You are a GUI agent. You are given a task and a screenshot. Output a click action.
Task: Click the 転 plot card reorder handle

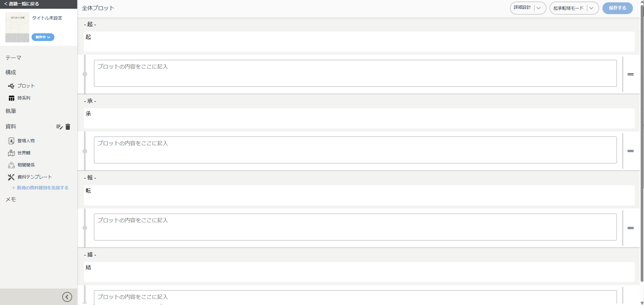click(x=631, y=228)
